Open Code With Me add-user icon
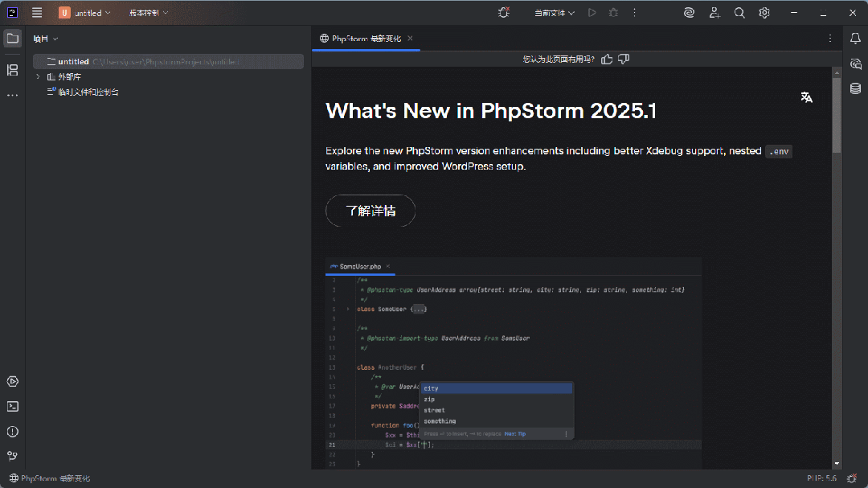 point(714,12)
